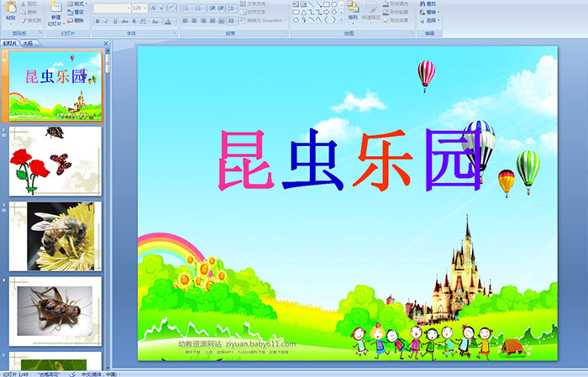Select the arrow line shape

tap(319, 4)
